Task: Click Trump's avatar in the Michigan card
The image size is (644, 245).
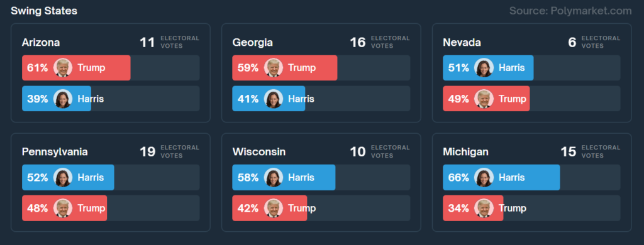Action: click(x=484, y=208)
